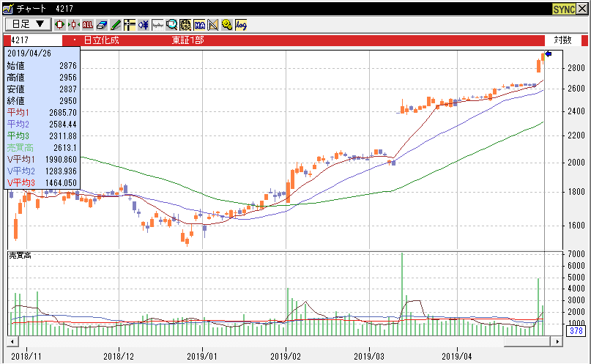
Task: Click the left arrow of horizontal scrollbar
Action: click(12, 341)
